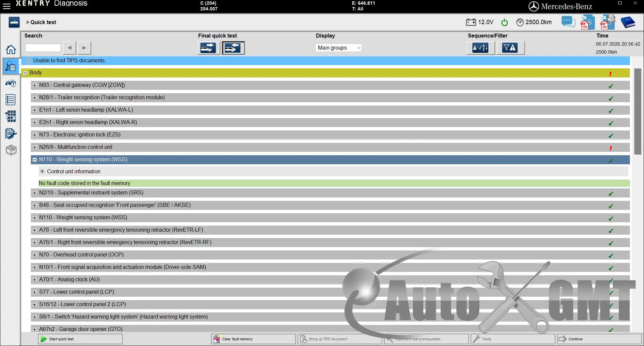This screenshot has height=346, width=644.
Task: Open the Home sidebar icon
Action: (x=11, y=49)
